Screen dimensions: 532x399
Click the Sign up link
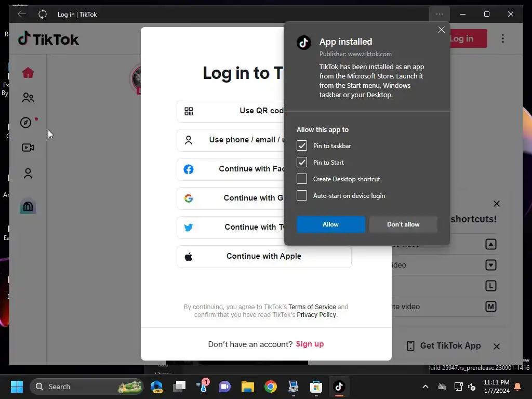(310, 344)
